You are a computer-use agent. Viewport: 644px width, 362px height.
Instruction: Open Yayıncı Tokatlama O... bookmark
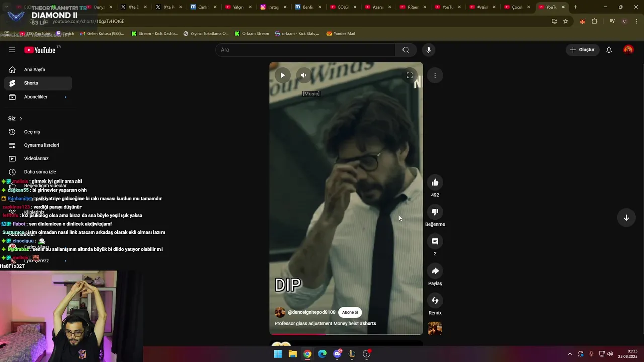[206, 34]
